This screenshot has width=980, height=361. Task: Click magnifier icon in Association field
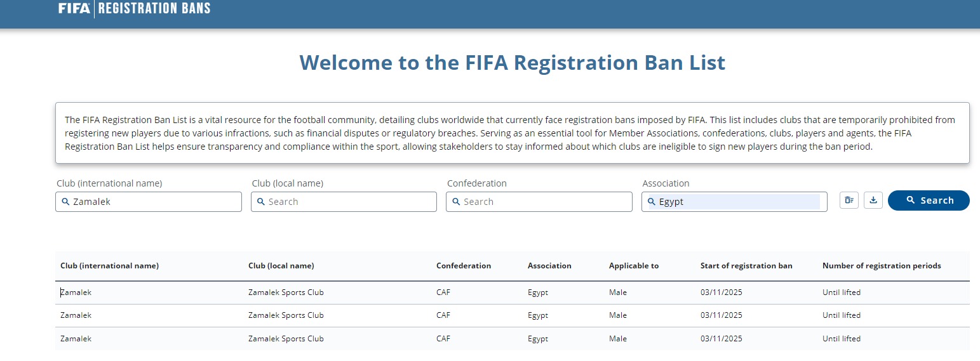point(651,202)
